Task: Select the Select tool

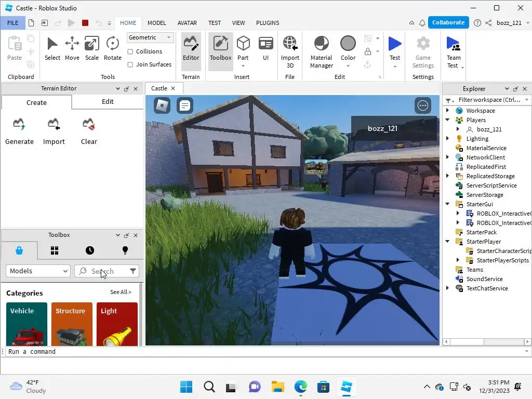Action: 52,48
